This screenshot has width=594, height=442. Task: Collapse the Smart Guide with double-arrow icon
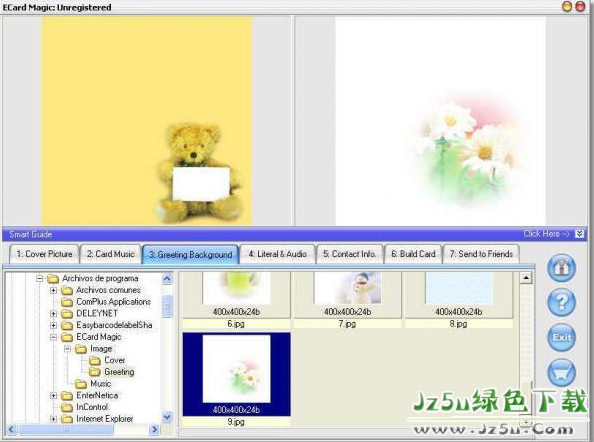click(x=579, y=234)
